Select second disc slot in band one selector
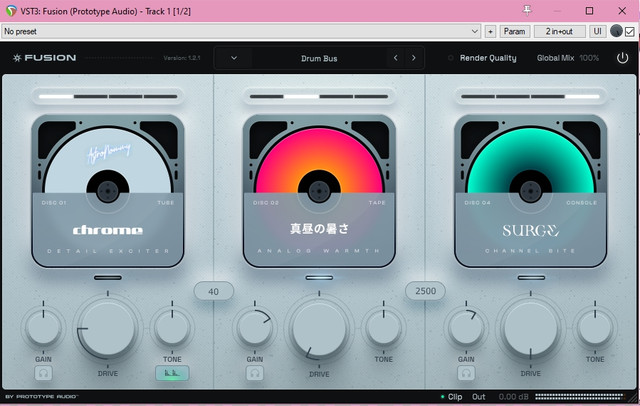Screen dimensions: 640x406 pyautogui.click(x=91, y=97)
